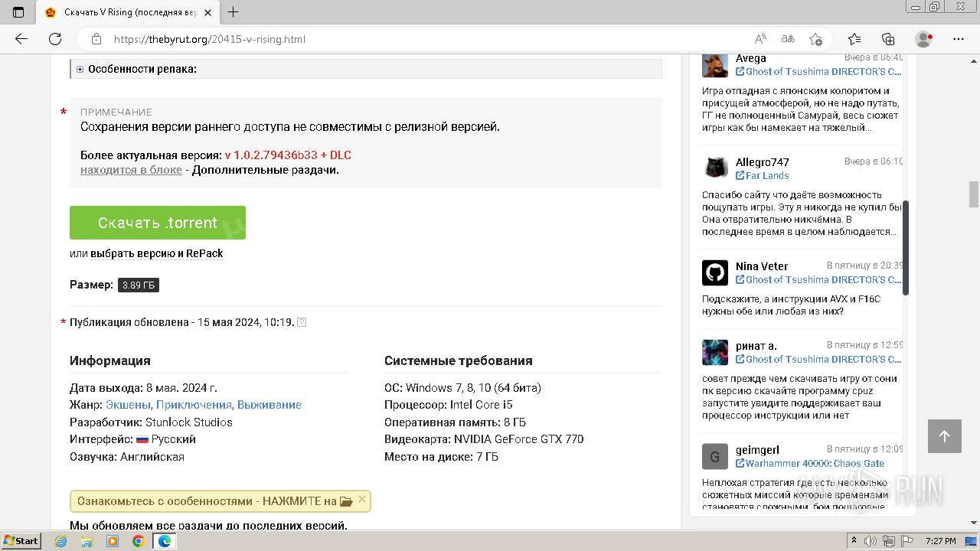
Task: Open the Windows Start menu
Action: 21,541
